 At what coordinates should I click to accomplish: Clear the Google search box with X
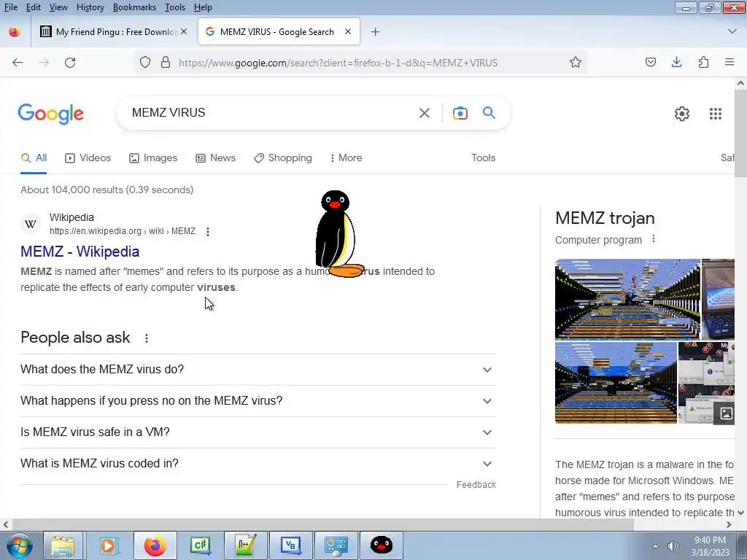[424, 113]
